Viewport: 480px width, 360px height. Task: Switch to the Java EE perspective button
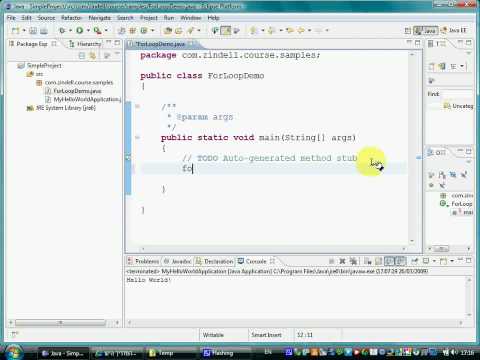pos(453,30)
